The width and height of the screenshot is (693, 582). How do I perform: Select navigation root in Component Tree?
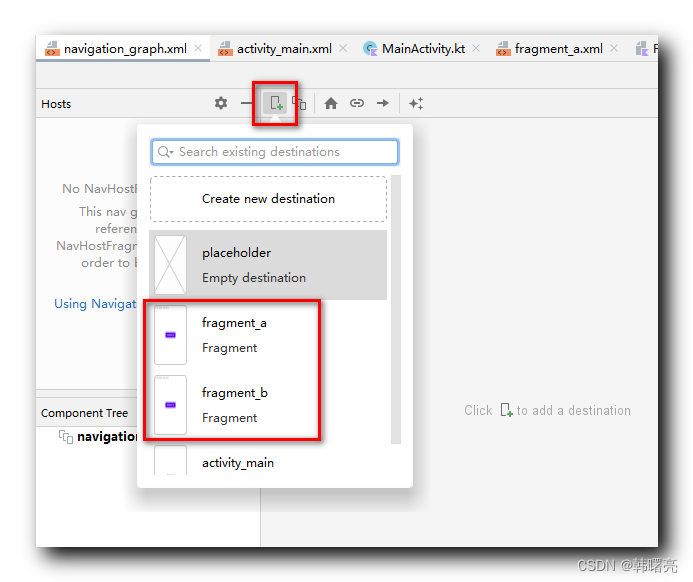[98, 437]
